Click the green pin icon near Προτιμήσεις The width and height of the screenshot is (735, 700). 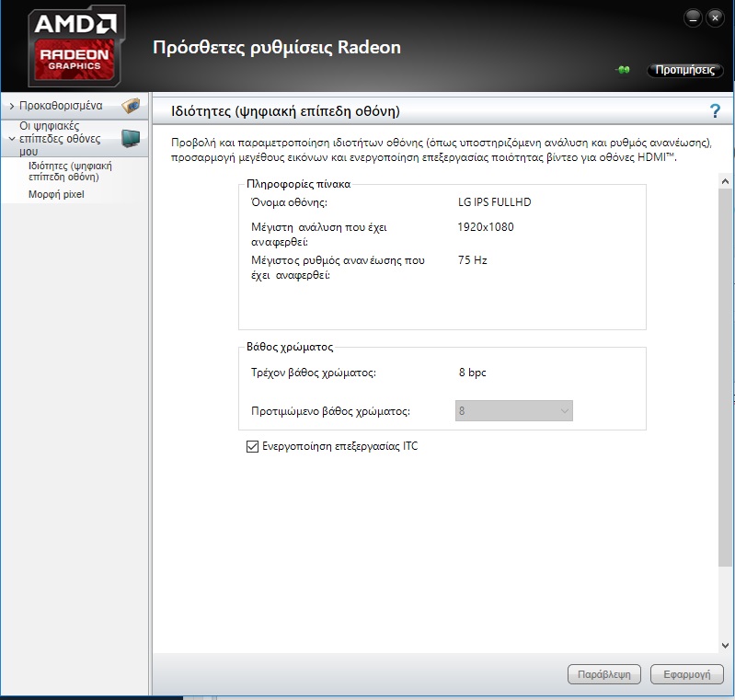[x=623, y=70]
